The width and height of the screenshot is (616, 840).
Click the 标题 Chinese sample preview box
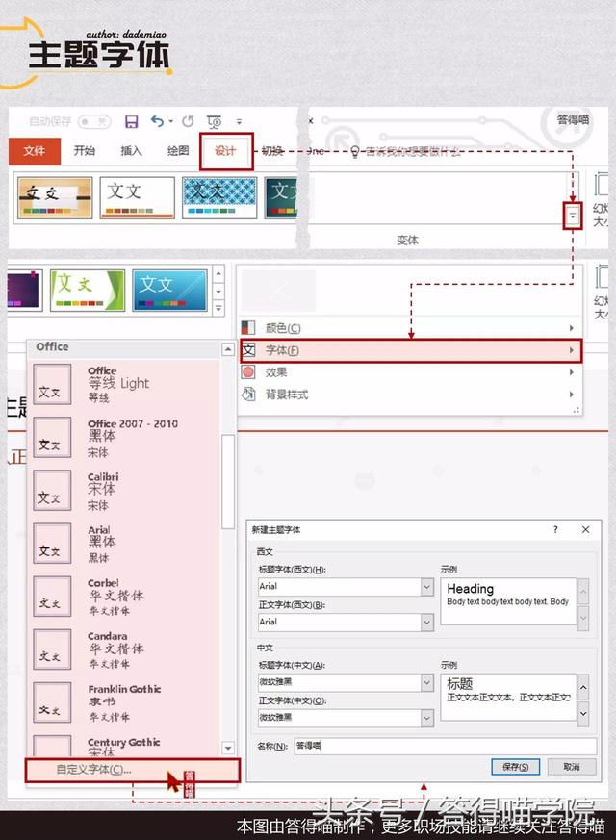pos(508,697)
